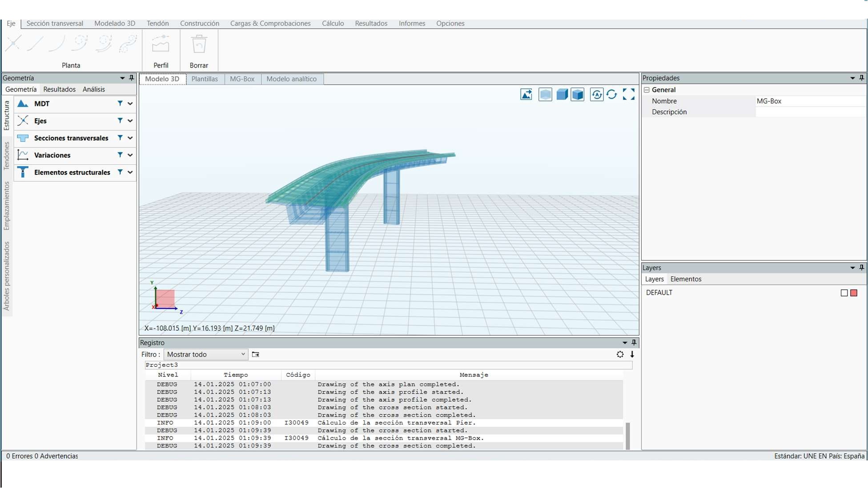Screen dimensions: 868x488
Task: Click the Descripción property input field
Action: (810, 112)
